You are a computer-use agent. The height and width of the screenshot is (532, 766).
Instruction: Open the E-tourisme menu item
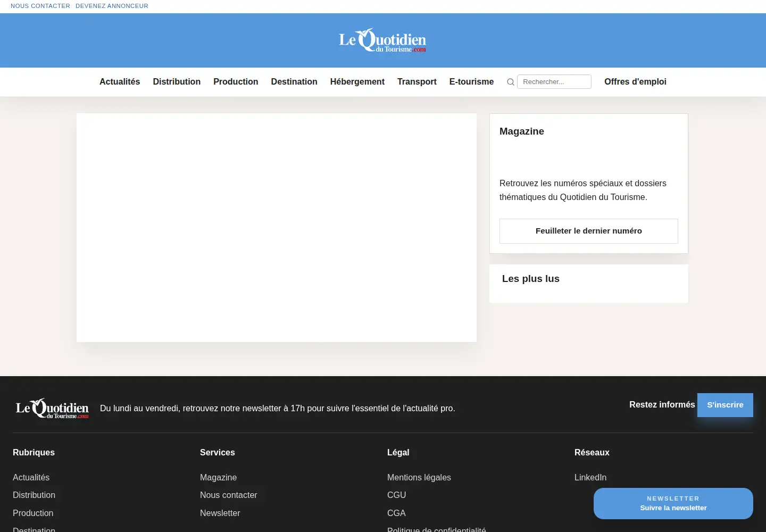tap(471, 81)
